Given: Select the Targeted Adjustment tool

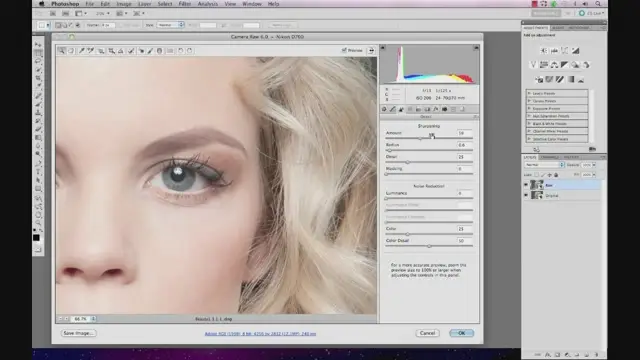Looking at the screenshot, I should (101, 51).
